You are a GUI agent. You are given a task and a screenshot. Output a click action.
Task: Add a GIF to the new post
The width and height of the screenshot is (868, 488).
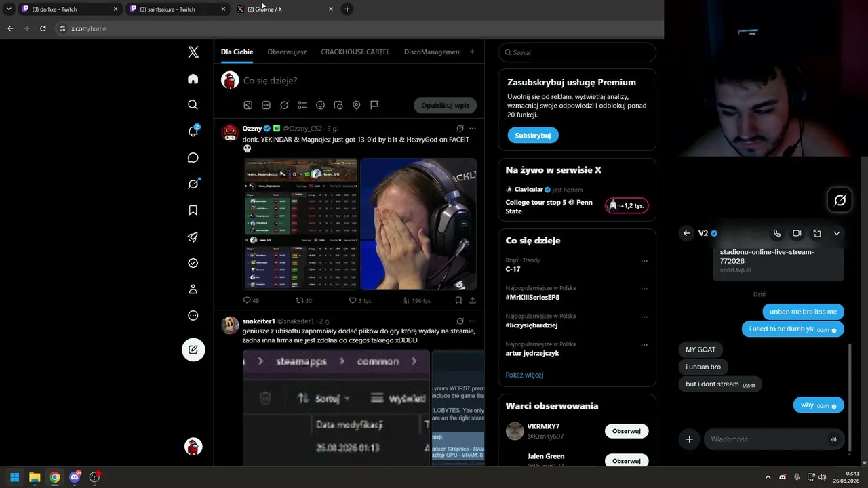pos(267,105)
